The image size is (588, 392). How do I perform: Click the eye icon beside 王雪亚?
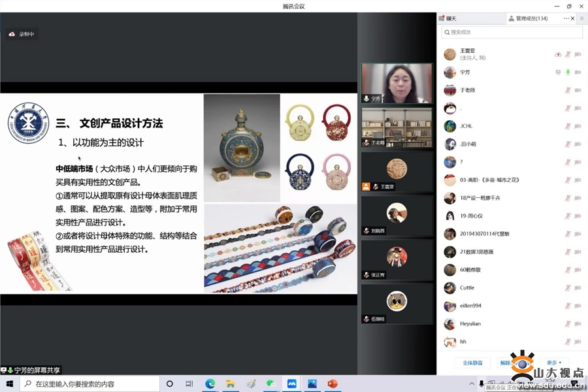(558, 54)
